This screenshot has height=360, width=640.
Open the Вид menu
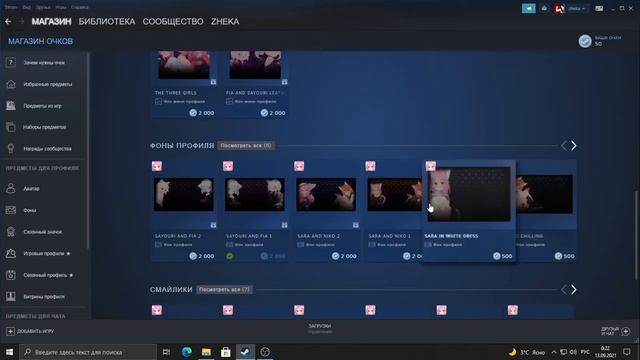pyautogui.click(x=27, y=7)
